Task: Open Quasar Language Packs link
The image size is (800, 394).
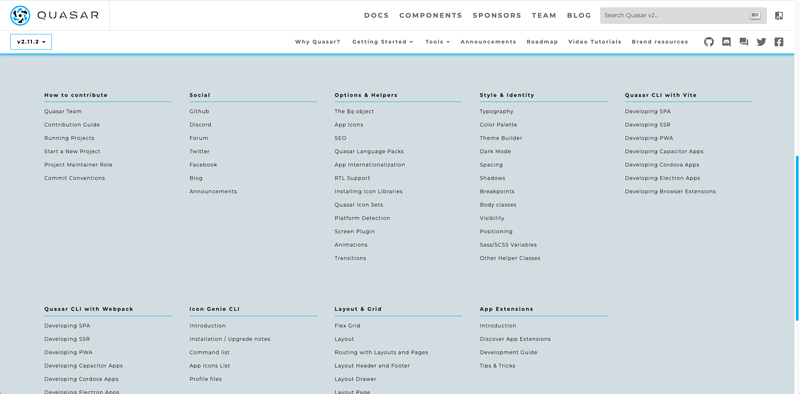Action: click(369, 151)
